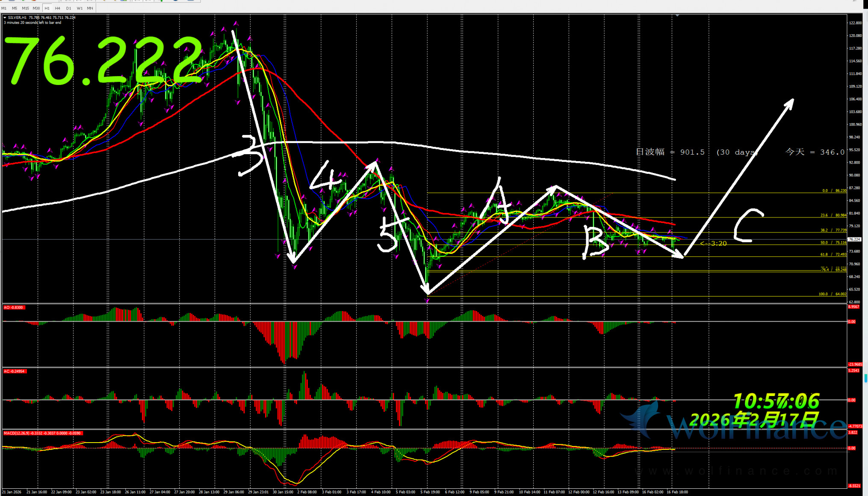Open the SILVER,H1 chart dropdown triangle

pos(5,18)
